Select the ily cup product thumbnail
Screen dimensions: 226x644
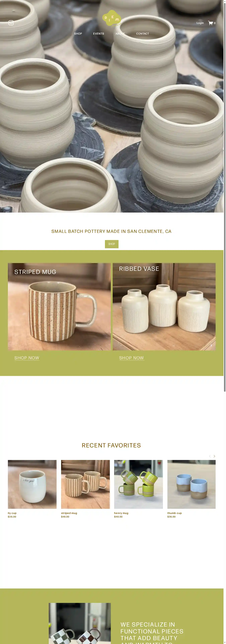coord(32,484)
